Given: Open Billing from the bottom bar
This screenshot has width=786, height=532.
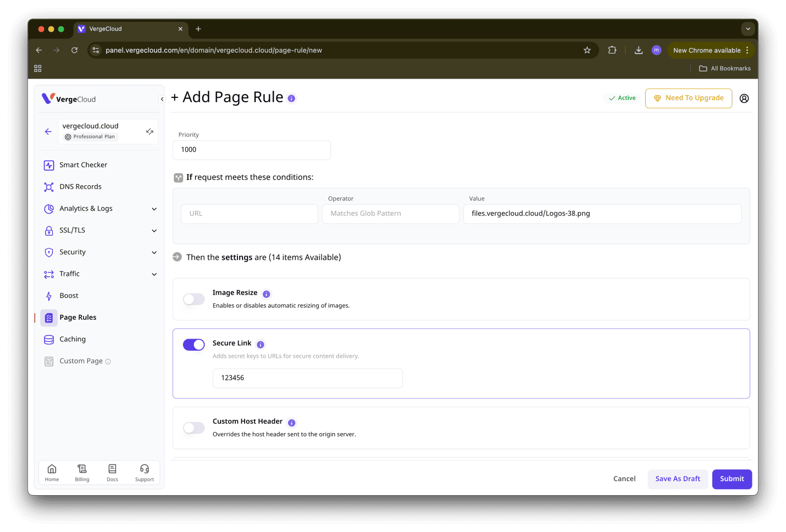Looking at the screenshot, I should click(x=82, y=472).
